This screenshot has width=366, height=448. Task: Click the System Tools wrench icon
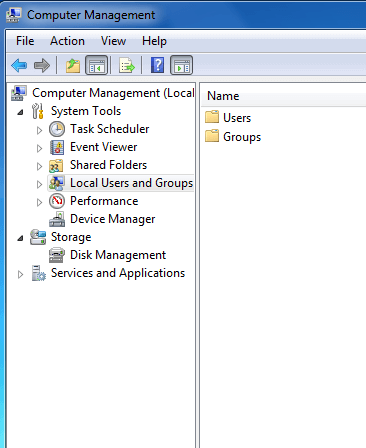coord(38,111)
